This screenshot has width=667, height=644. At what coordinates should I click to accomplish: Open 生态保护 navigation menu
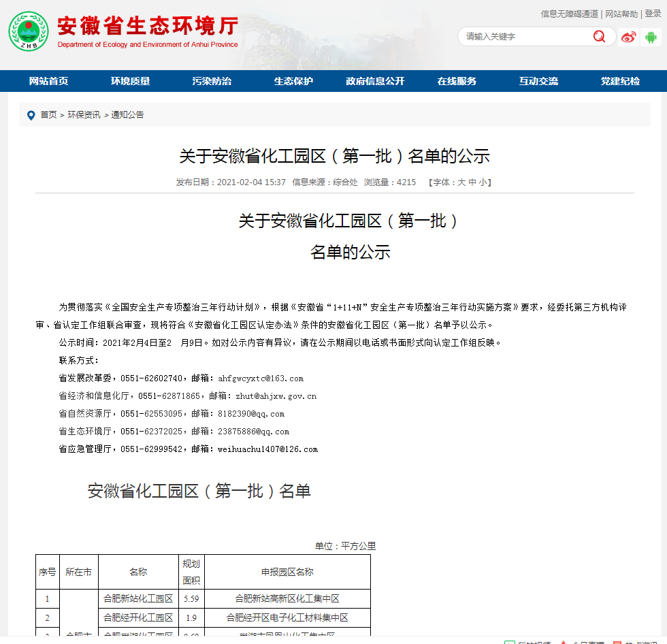(293, 81)
